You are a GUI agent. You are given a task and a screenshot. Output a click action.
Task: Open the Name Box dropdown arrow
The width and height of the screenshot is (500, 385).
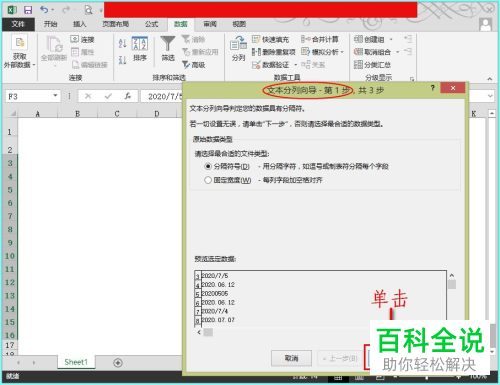tap(55, 96)
